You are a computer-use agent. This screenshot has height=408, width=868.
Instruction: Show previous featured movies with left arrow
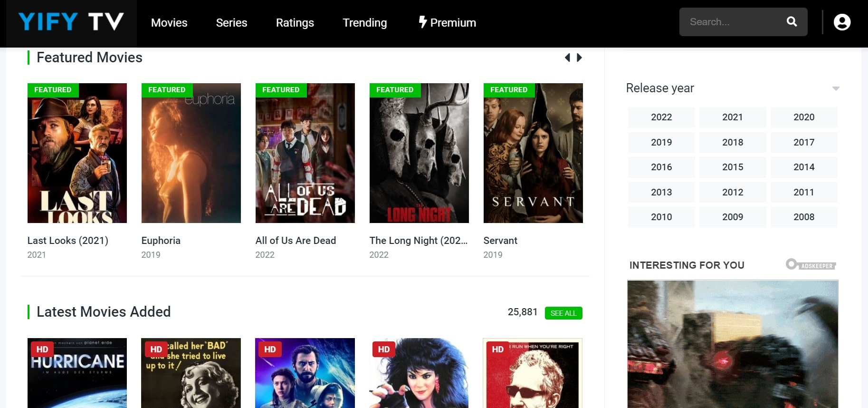pyautogui.click(x=567, y=58)
